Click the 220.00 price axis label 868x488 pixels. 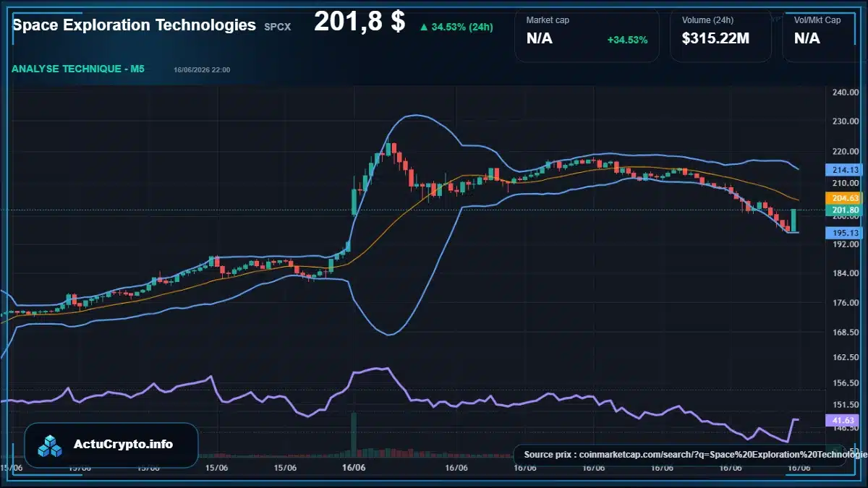click(845, 153)
